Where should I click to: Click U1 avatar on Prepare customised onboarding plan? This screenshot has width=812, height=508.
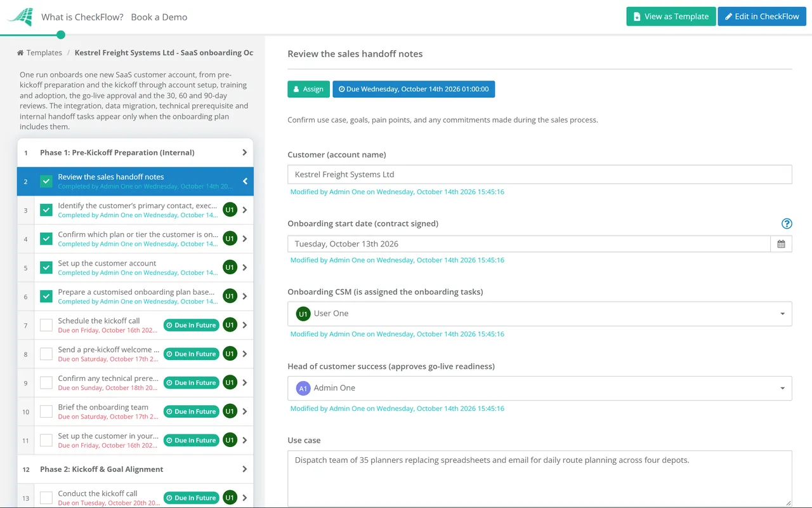coord(230,297)
